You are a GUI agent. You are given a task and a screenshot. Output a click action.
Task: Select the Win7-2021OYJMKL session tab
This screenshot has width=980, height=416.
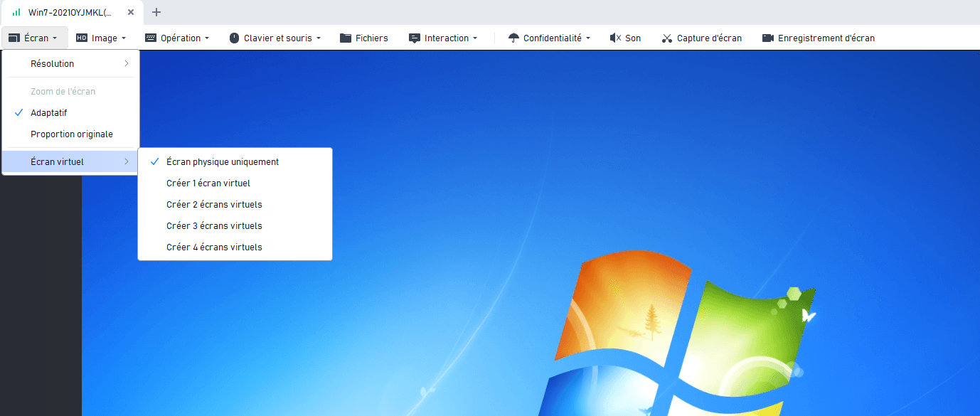[72, 12]
